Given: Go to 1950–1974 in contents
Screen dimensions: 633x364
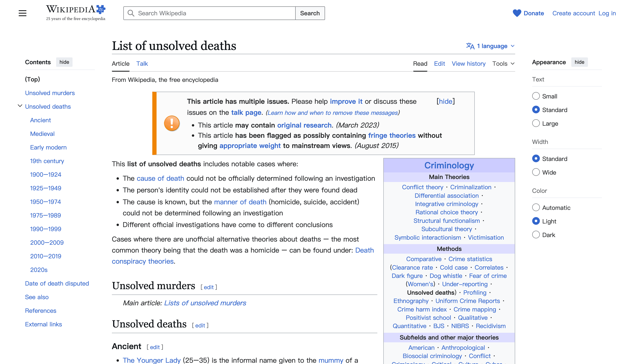Looking at the screenshot, I should (x=46, y=202).
